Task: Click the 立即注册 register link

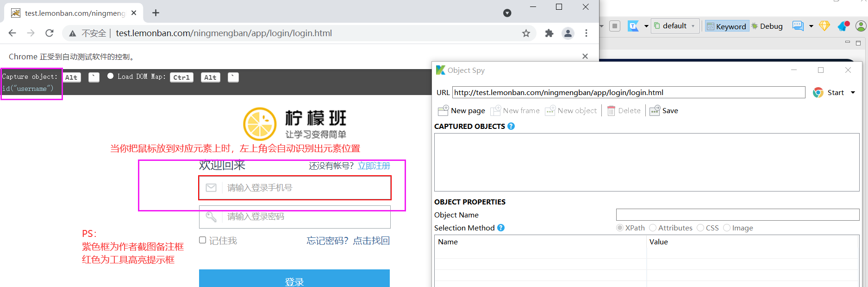Action: tap(374, 166)
